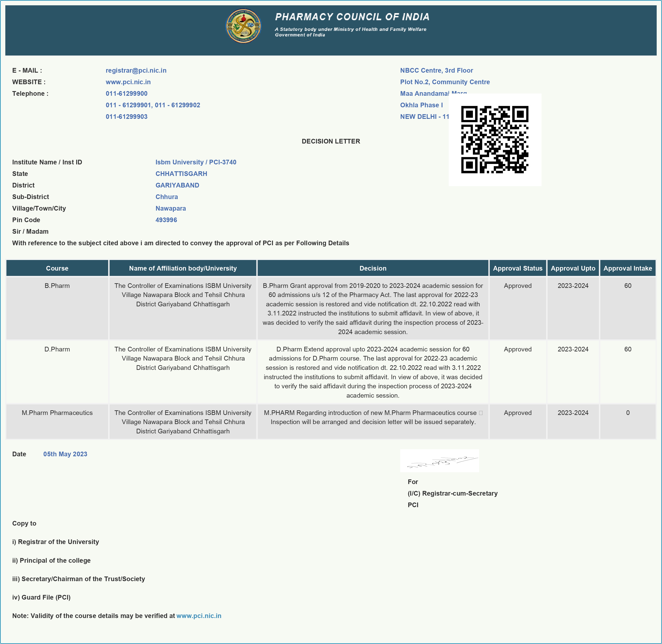Click the 'M.PHARM Regarding introduction' decision text
The image size is (662, 644).
coord(373,417)
